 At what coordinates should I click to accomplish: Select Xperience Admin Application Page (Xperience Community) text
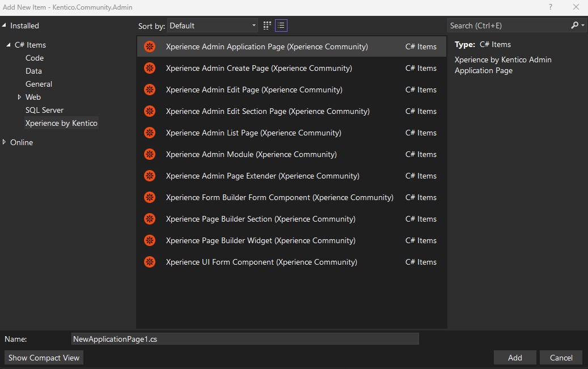click(267, 46)
